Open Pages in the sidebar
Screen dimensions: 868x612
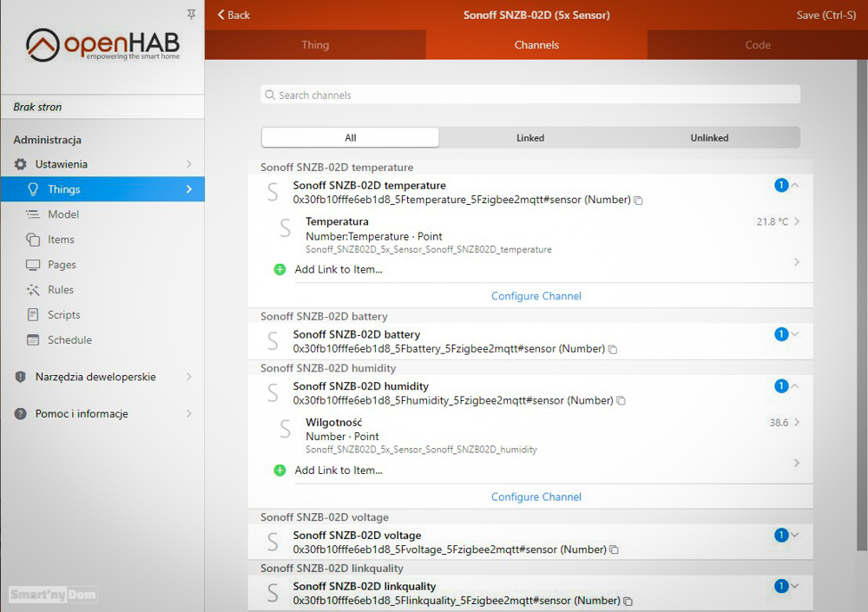click(x=103, y=265)
